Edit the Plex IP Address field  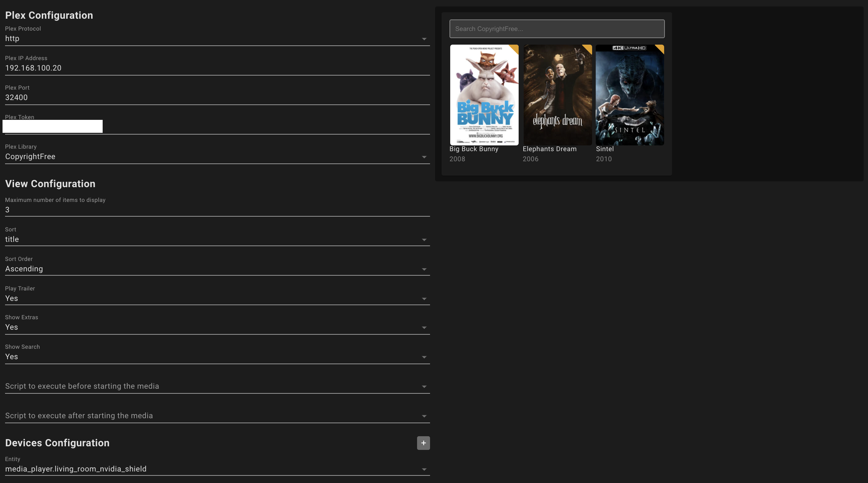click(x=218, y=65)
